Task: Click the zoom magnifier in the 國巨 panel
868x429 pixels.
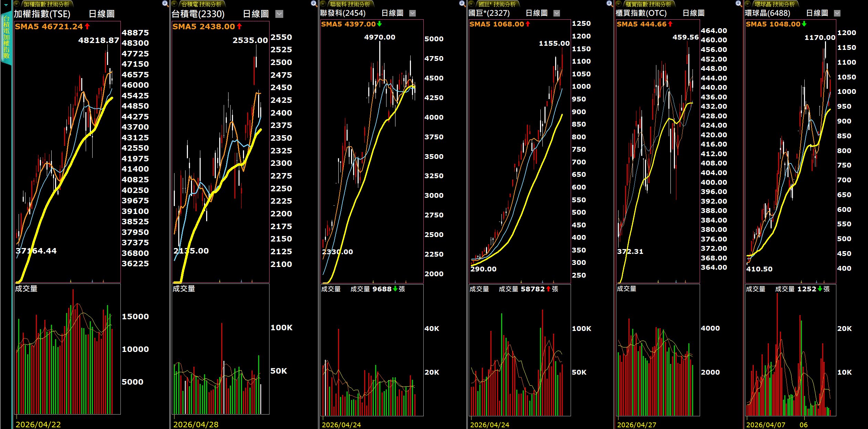Action: point(610,4)
